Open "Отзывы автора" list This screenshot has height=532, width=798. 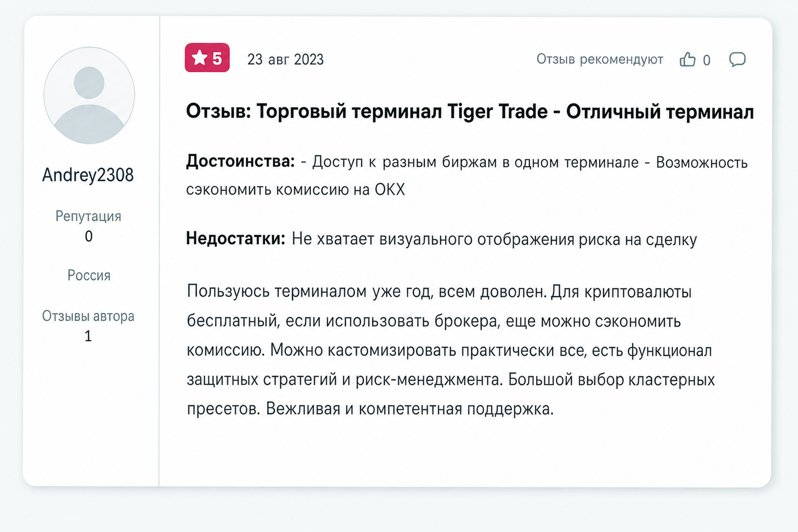pyautogui.click(x=88, y=316)
